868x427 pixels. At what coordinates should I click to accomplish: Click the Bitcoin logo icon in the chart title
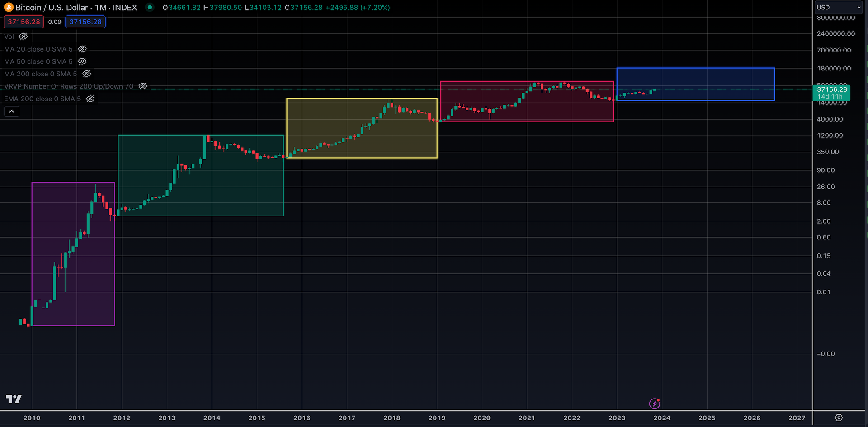pos(9,7)
